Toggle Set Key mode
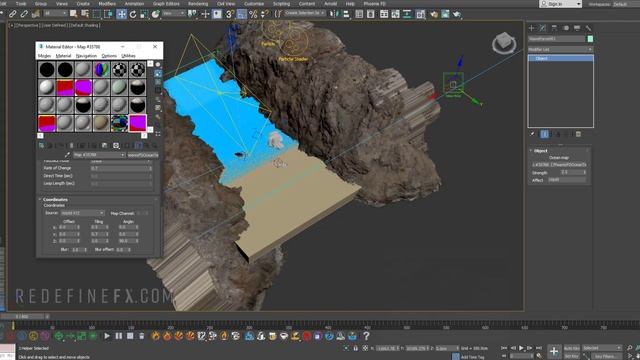This screenshot has height=360, width=640. coord(571,356)
